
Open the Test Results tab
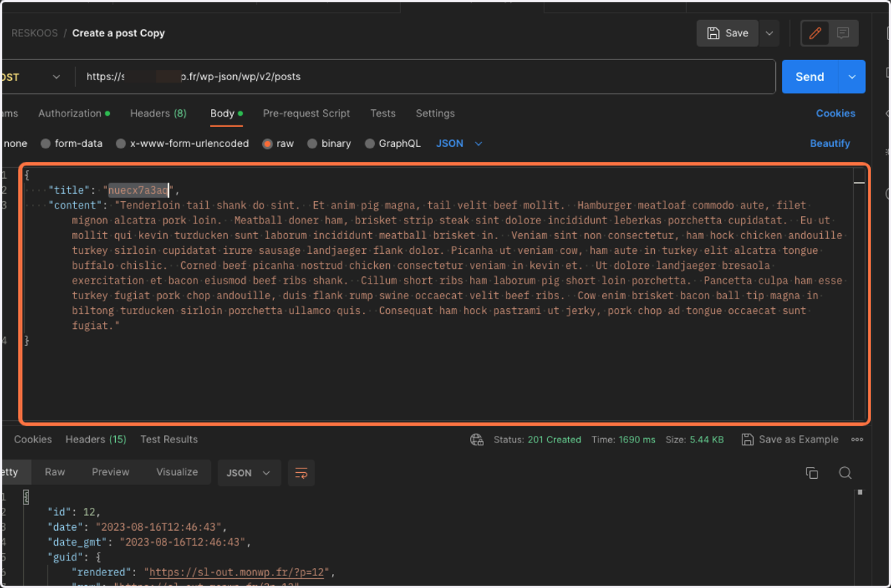[169, 440]
